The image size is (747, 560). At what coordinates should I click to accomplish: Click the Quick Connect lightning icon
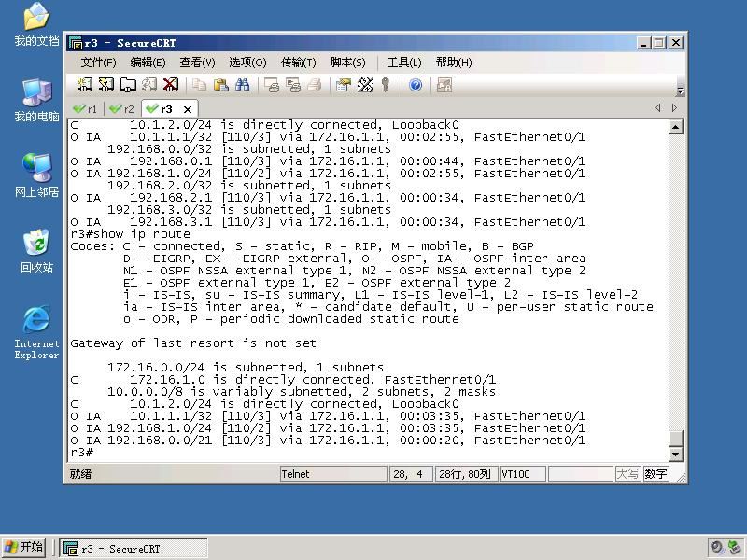pos(106,85)
